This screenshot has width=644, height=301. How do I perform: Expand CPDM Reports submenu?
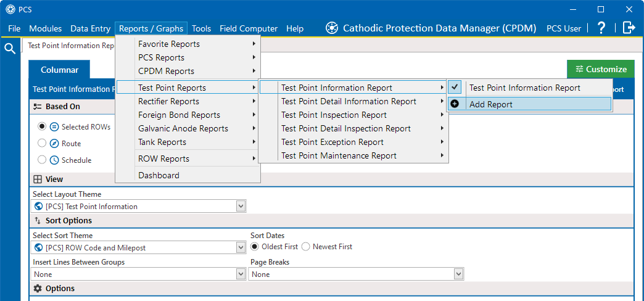coord(188,71)
